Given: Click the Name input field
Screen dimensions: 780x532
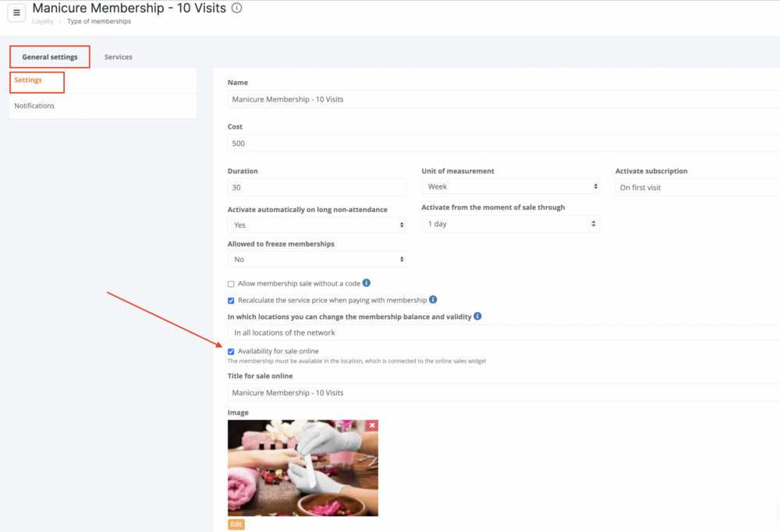Looking at the screenshot, I should [503, 99].
